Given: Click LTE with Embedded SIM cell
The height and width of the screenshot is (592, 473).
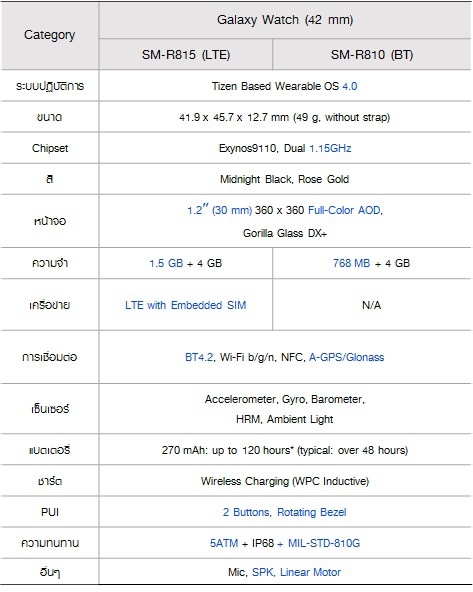Looking at the screenshot, I should [x=186, y=305].
